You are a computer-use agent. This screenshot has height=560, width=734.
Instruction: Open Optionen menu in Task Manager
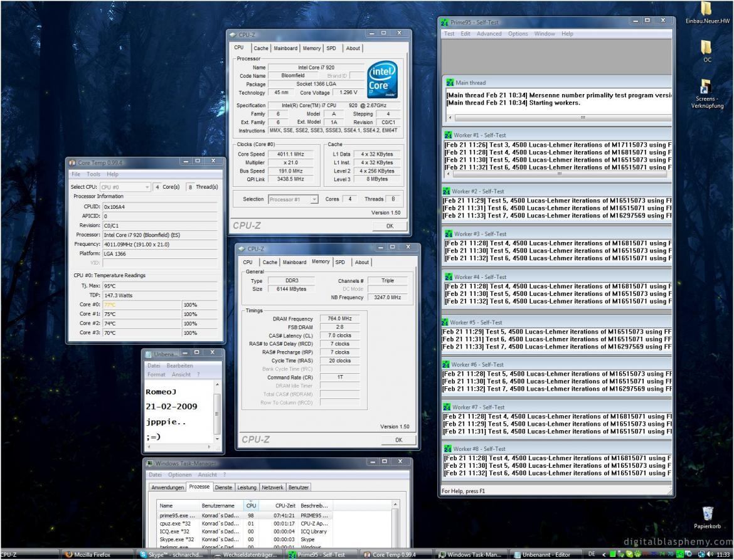[x=180, y=475]
